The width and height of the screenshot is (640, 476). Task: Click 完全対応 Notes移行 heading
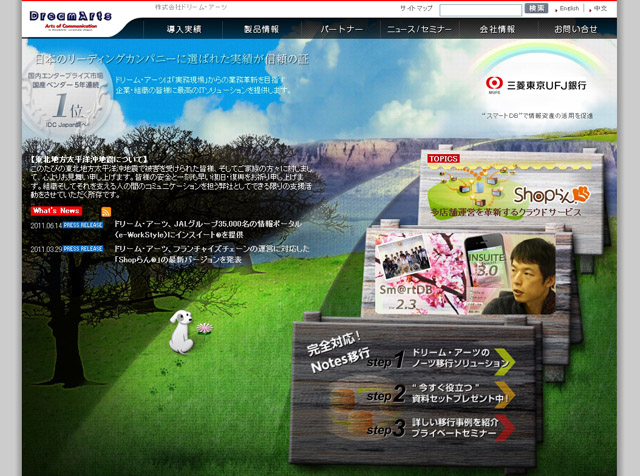pos(337,352)
